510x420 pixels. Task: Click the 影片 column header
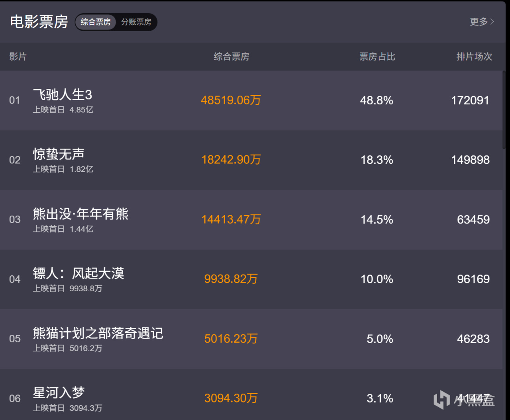(18, 57)
